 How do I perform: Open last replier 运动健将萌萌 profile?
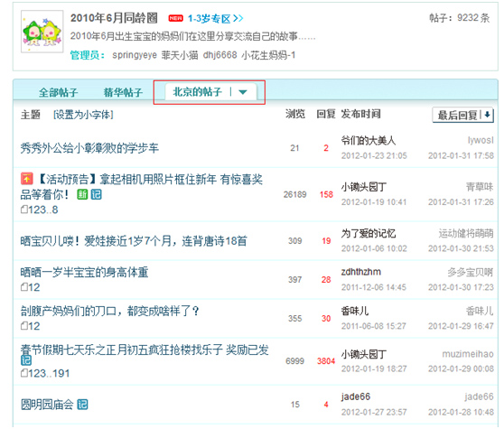tap(466, 233)
